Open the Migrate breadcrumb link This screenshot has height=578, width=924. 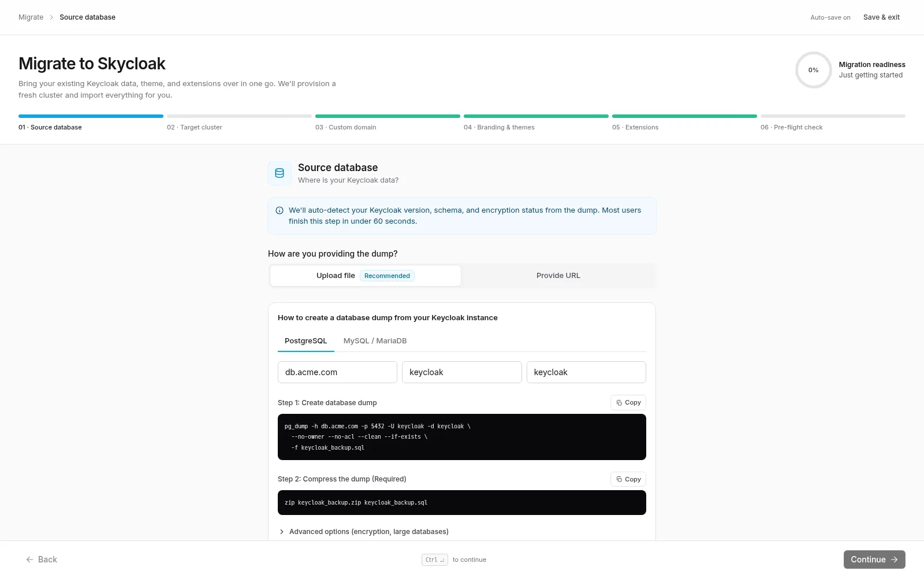31,17
